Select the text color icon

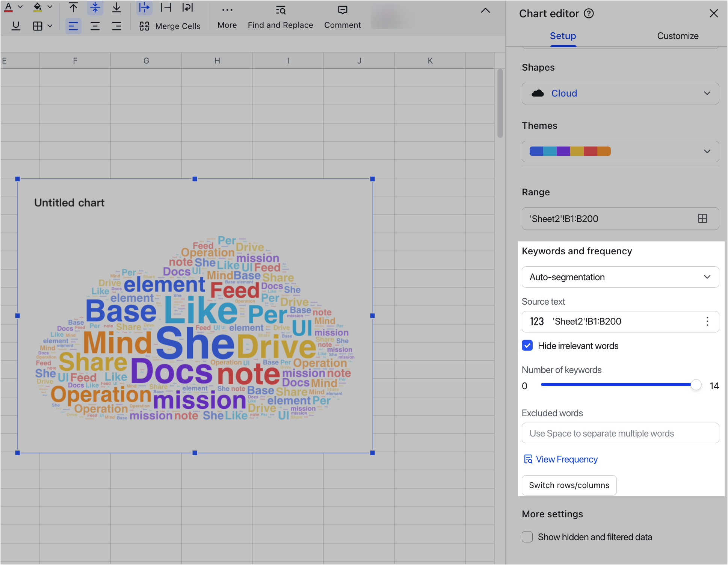8,7
